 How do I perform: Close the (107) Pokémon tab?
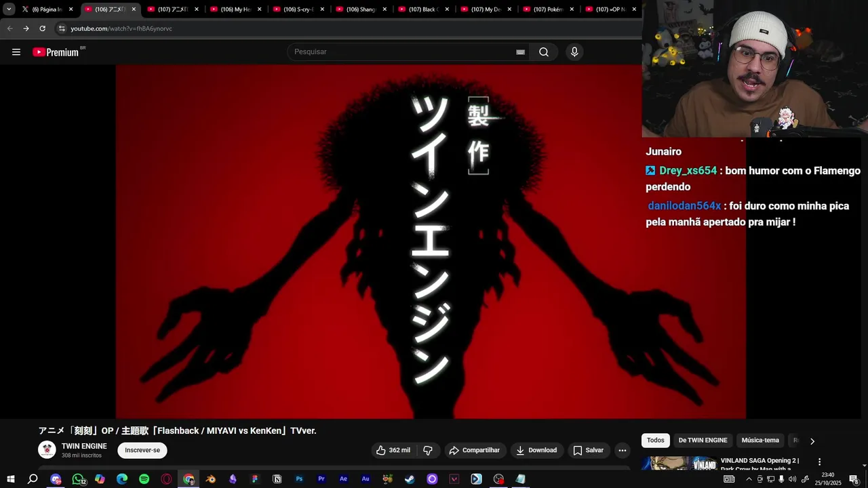572,9
